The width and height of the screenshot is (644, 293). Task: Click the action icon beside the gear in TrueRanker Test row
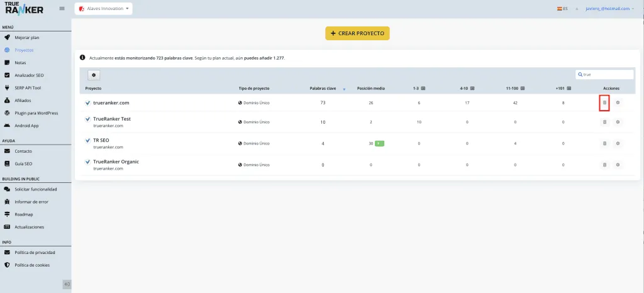tap(604, 122)
